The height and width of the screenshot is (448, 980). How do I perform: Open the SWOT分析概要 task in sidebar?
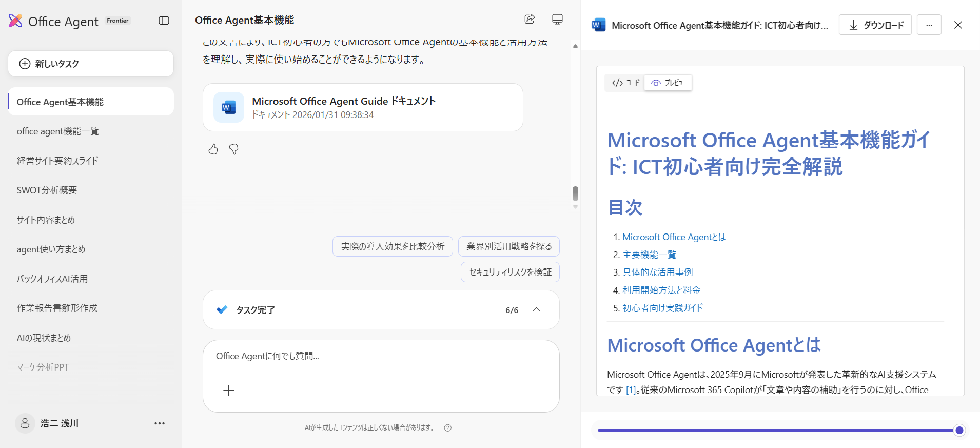point(47,190)
